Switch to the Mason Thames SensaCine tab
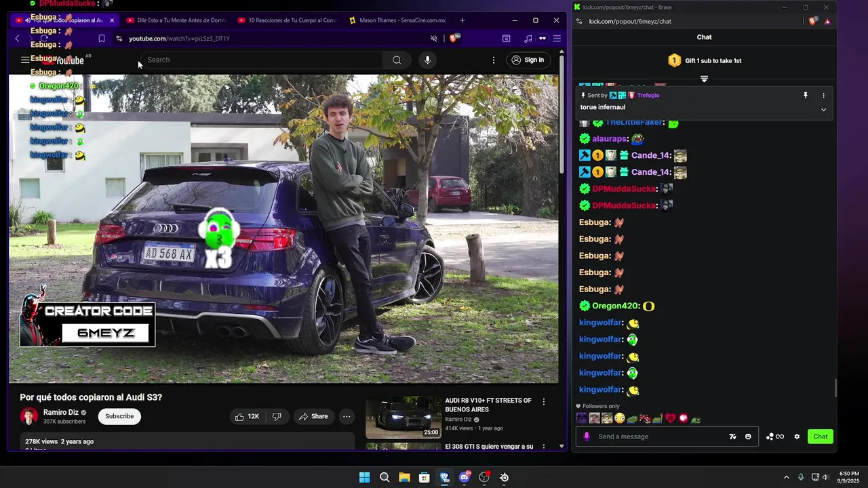The height and width of the screenshot is (488, 868). point(399,20)
